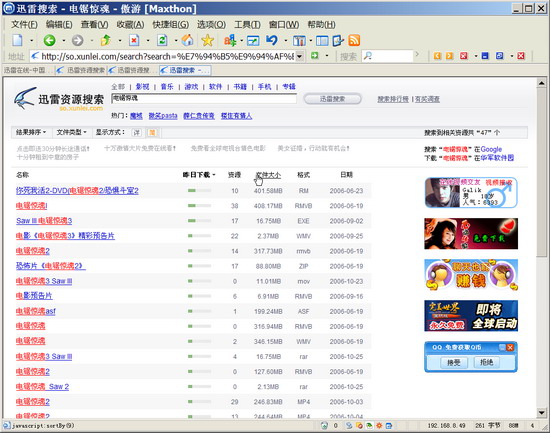This screenshot has height=433, width=550.
Task: Stop page loading with the red X icon
Action: coord(134,40)
